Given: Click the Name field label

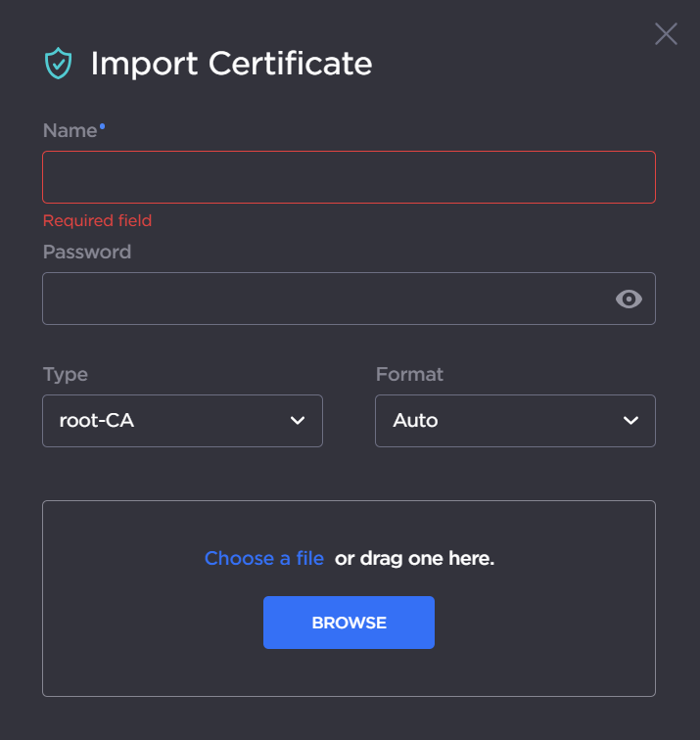Looking at the screenshot, I should click(x=70, y=130).
